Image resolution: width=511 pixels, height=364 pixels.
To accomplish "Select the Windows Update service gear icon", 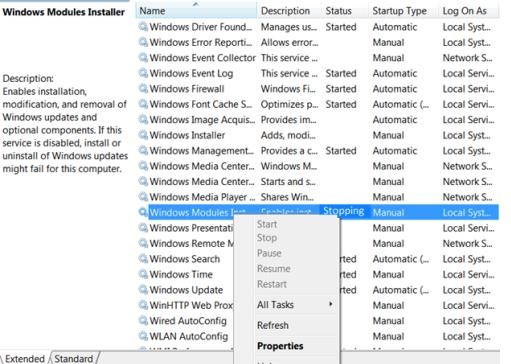I will (x=143, y=290).
